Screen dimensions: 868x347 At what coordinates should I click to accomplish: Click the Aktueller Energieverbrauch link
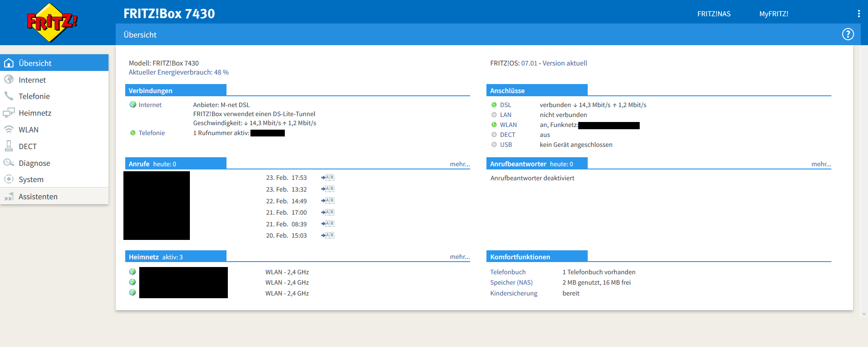(179, 72)
